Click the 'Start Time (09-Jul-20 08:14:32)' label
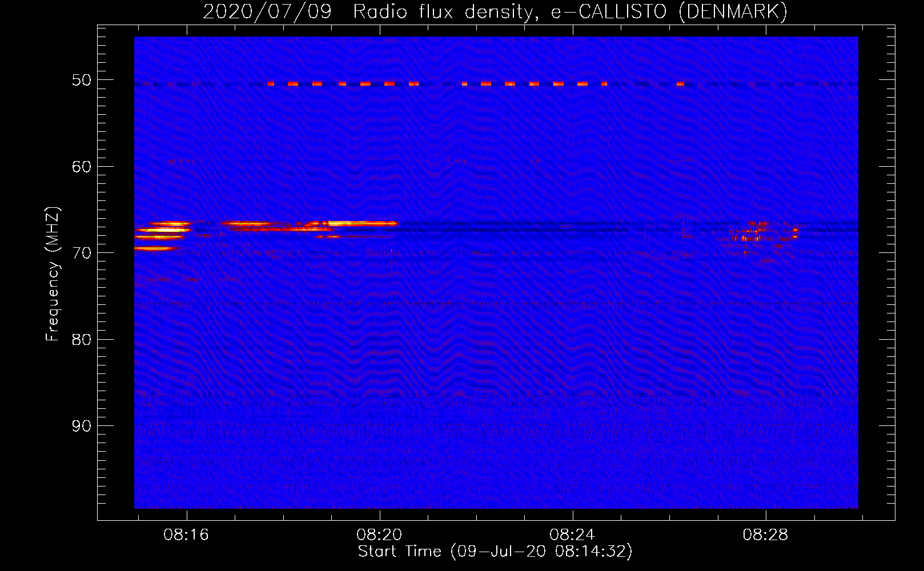This screenshot has width=924, height=571. pos(495,552)
